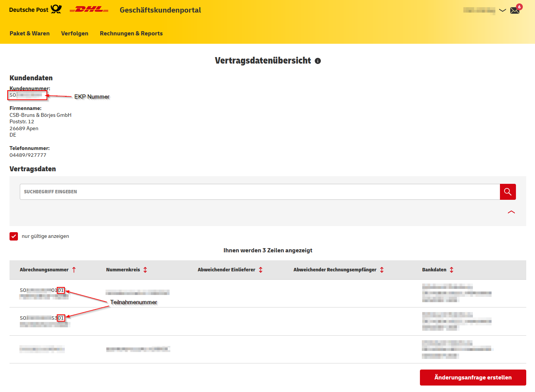Screen dimensions: 535x392
Task: Click the DHL logo
Action: 89,10
